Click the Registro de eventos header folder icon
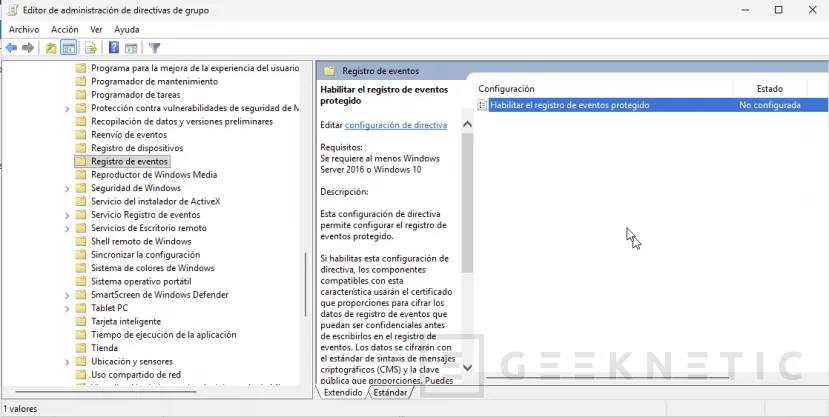829x417 pixels. (x=329, y=71)
